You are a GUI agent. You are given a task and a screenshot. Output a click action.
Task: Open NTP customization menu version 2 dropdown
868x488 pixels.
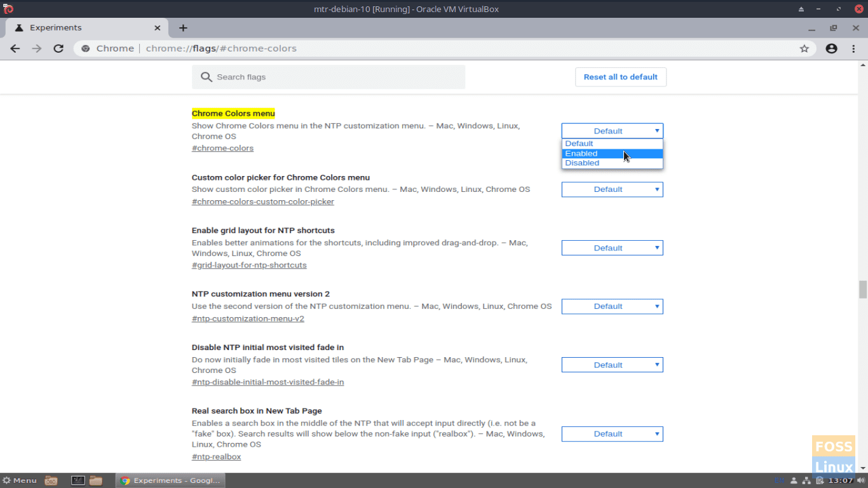coord(612,306)
